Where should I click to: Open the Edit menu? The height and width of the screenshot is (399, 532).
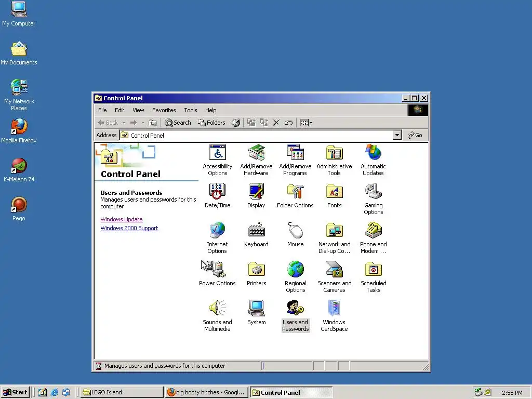(x=119, y=110)
